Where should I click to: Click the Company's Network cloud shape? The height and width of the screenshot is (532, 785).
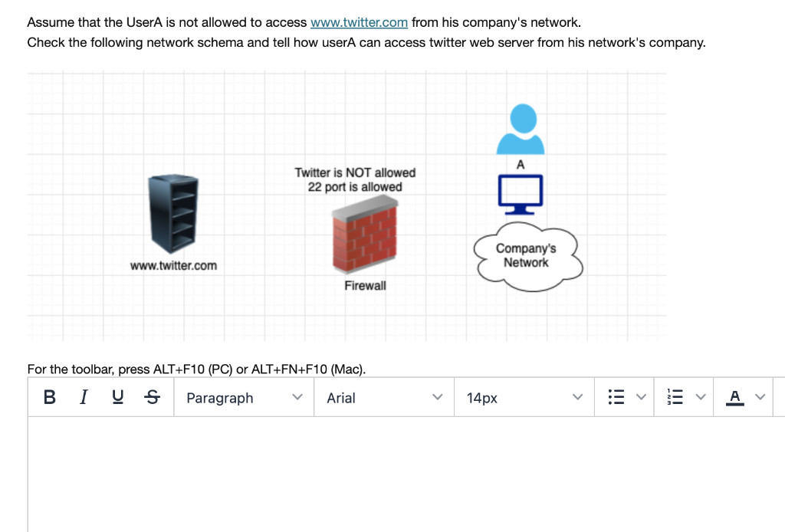[x=528, y=256]
